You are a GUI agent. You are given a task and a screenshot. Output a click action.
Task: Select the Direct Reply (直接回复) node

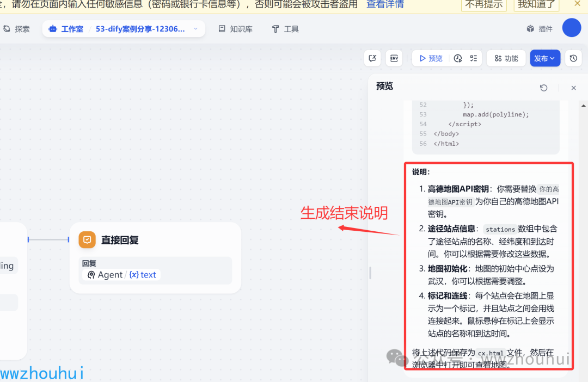click(x=155, y=257)
